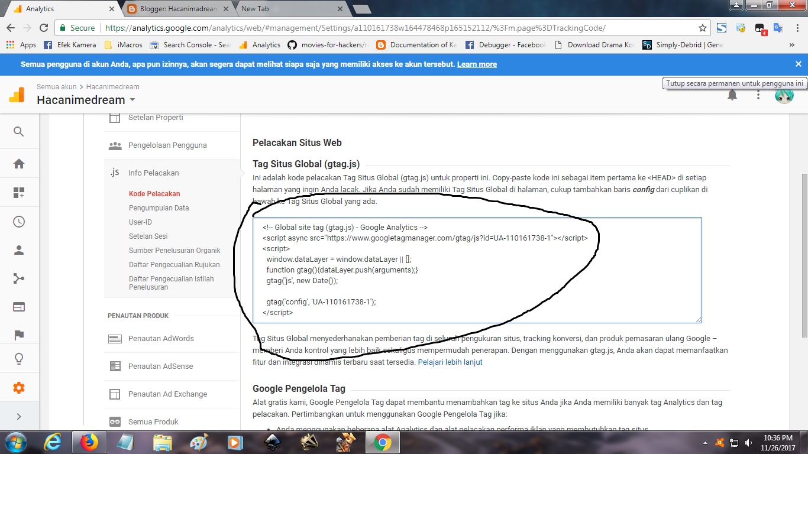This screenshot has height=532, width=808.
Task: Open the user profile avatar
Action: point(784,95)
